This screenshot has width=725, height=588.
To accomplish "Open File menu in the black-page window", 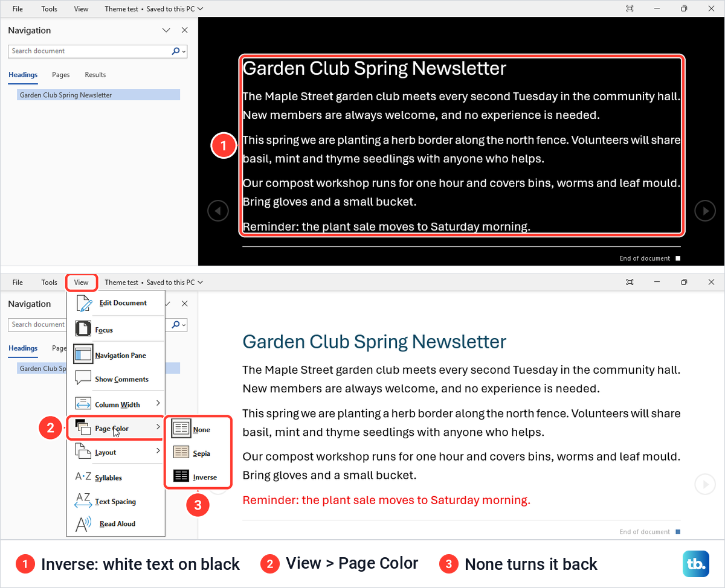I will click(18, 9).
